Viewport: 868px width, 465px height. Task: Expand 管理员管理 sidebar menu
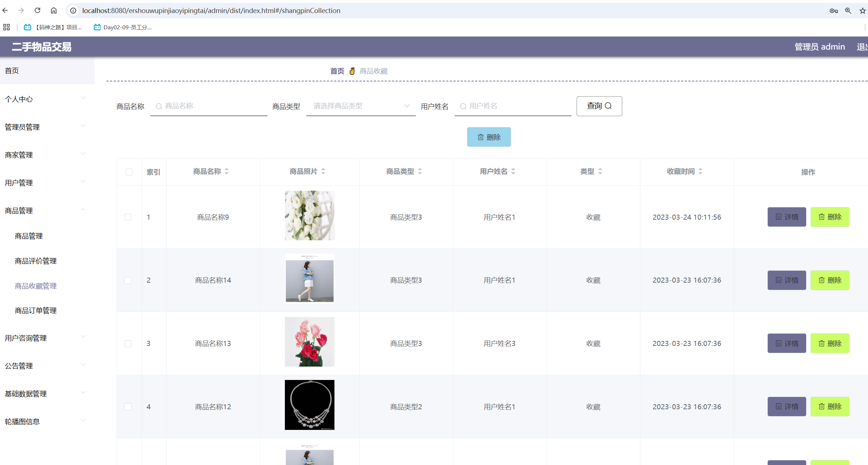coord(47,127)
